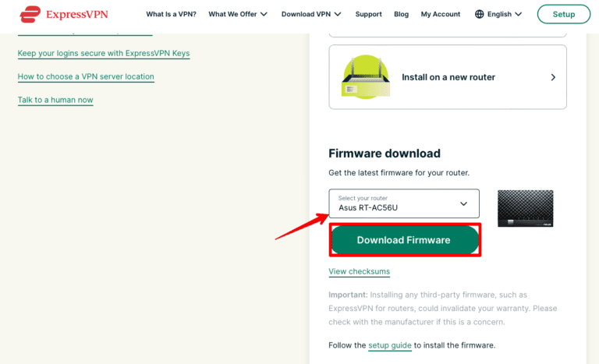Follow the setup guide link
The width and height of the screenshot is (599, 364).
[389, 345]
